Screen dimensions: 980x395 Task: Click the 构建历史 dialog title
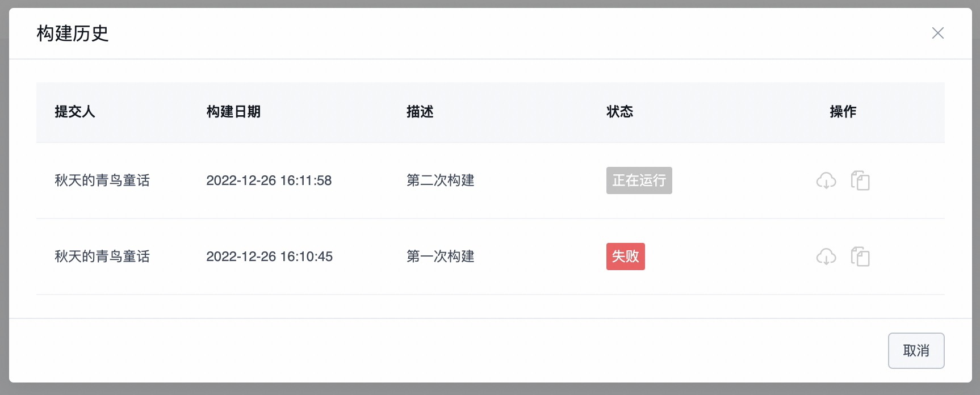pos(72,33)
